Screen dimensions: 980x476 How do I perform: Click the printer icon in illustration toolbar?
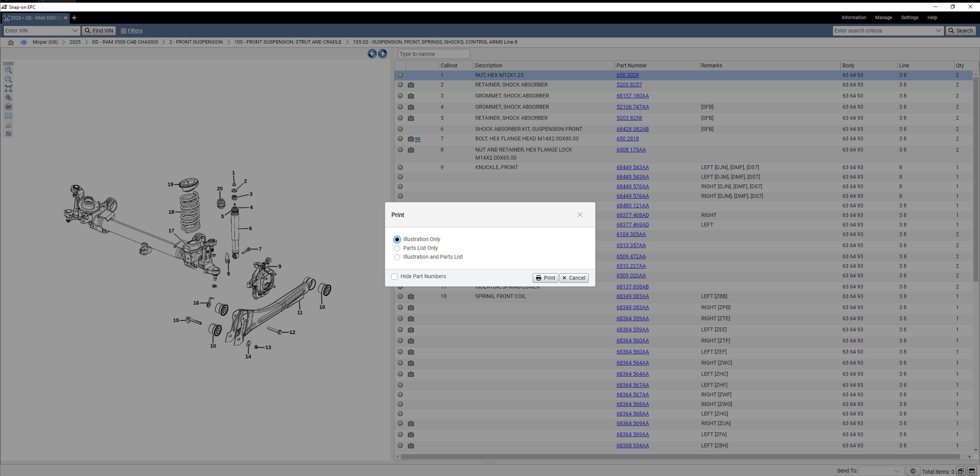[8, 107]
